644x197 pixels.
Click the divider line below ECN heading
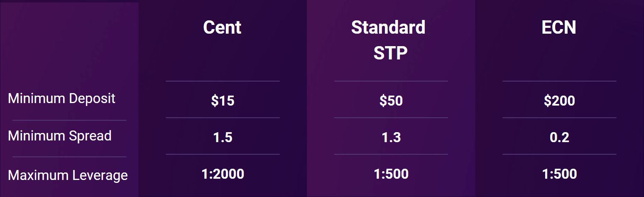point(559,81)
